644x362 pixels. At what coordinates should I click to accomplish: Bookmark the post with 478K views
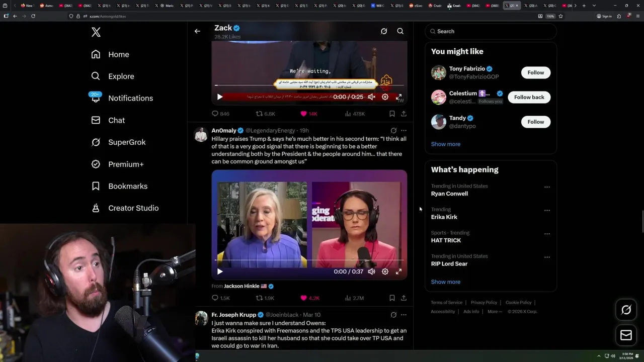click(x=392, y=114)
